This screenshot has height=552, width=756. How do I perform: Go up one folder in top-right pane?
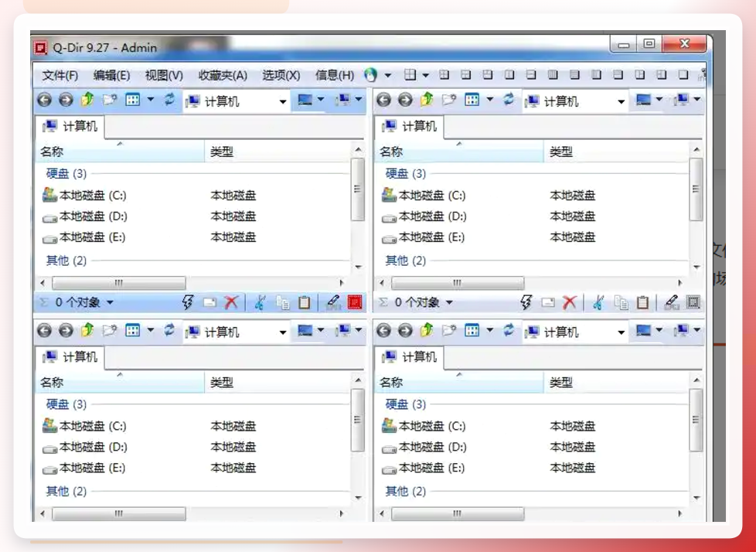point(427,100)
